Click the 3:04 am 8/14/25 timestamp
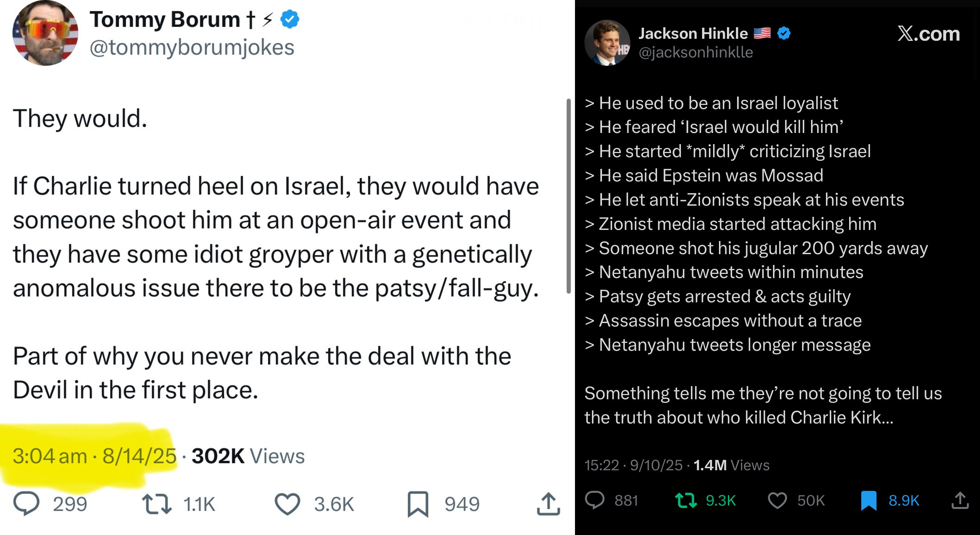 pos(95,456)
